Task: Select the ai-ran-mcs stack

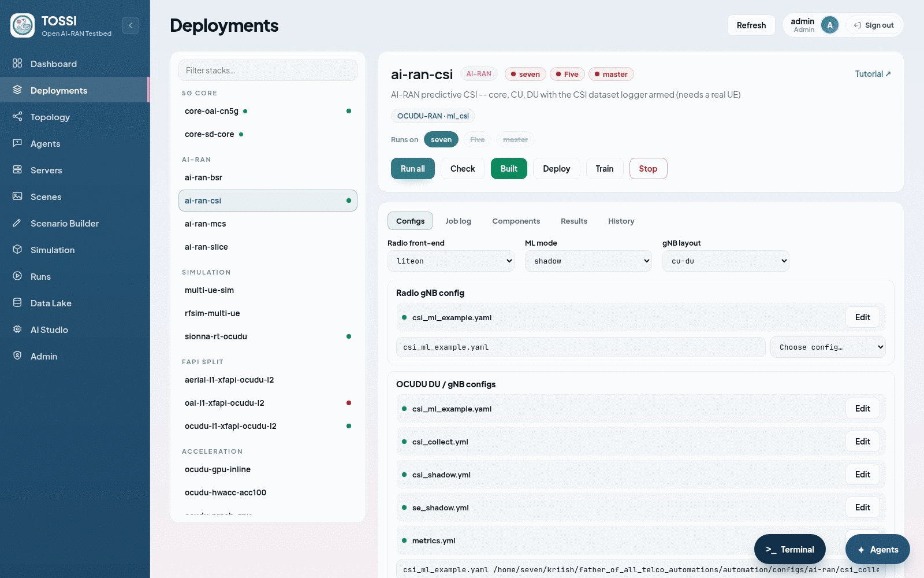Action: 268,224
